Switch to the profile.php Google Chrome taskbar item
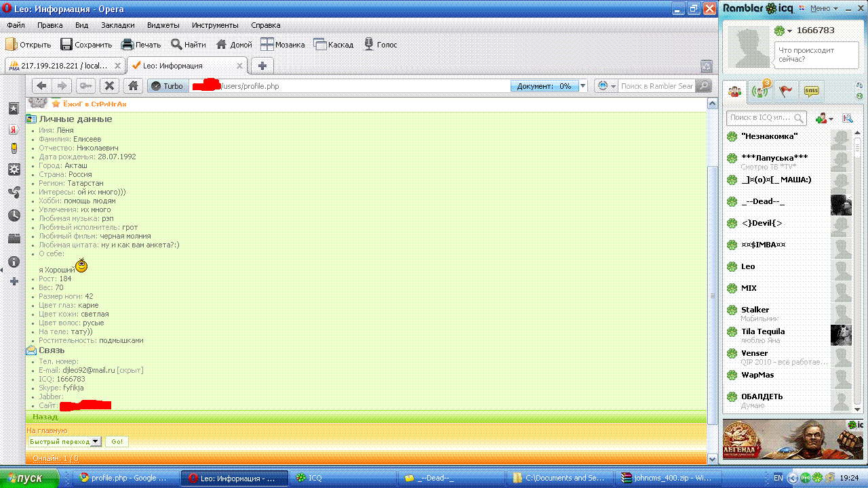The width and height of the screenshot is (868, 488). [126, 479]
